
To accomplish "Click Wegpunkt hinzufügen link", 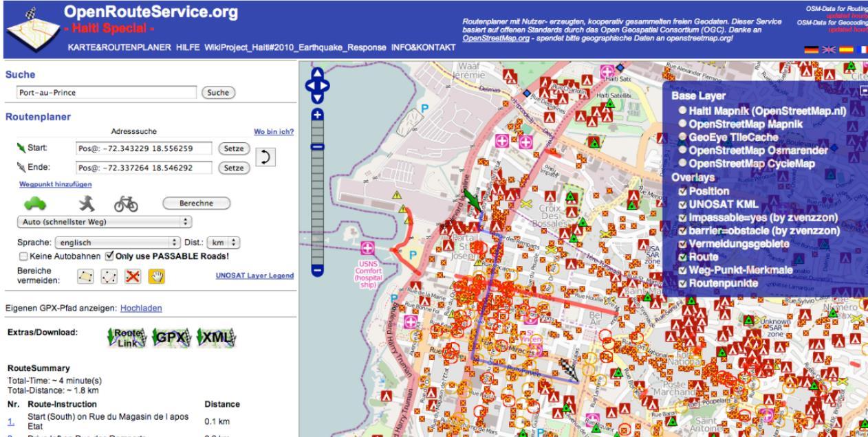I will [55, 185].
